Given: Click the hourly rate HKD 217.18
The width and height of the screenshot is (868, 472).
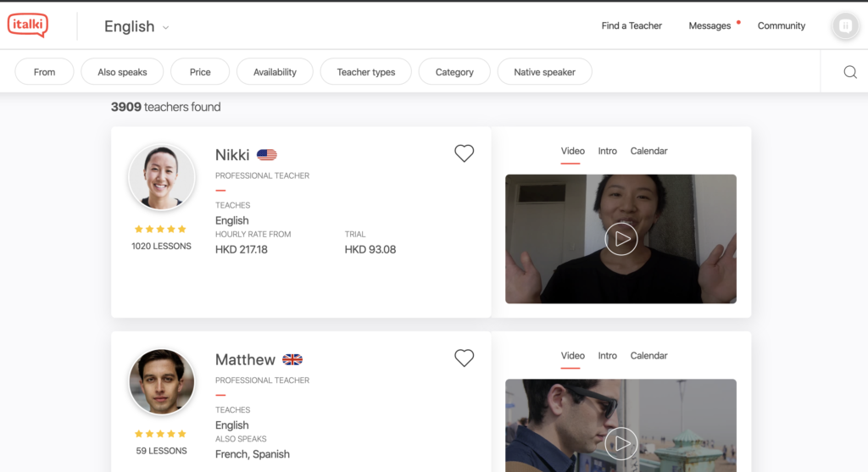Looking at the screenshot, I should [242, 249].
